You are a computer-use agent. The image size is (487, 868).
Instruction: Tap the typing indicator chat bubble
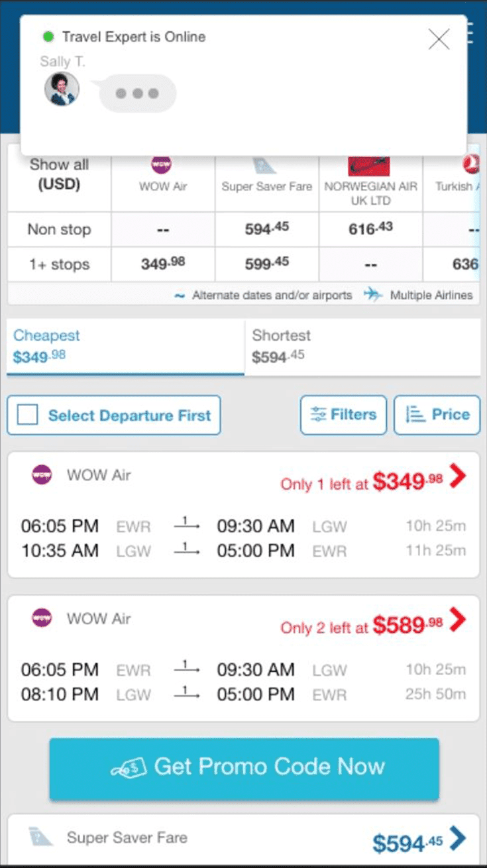pos(137,93)
